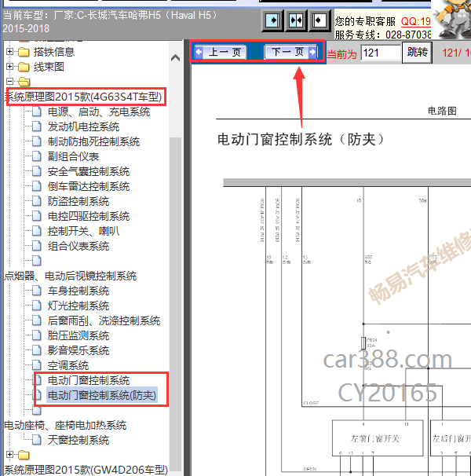Open 控制开关、喇叭 diagram

tap(83, 231)
